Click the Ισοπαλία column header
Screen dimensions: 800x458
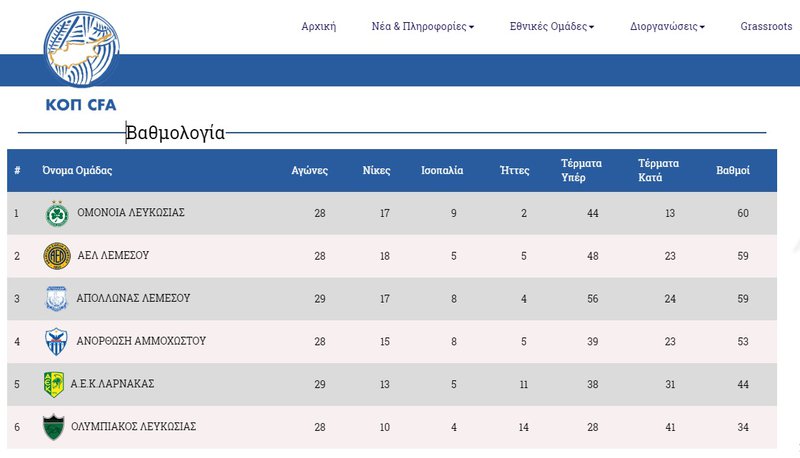(x=442, y=171)
